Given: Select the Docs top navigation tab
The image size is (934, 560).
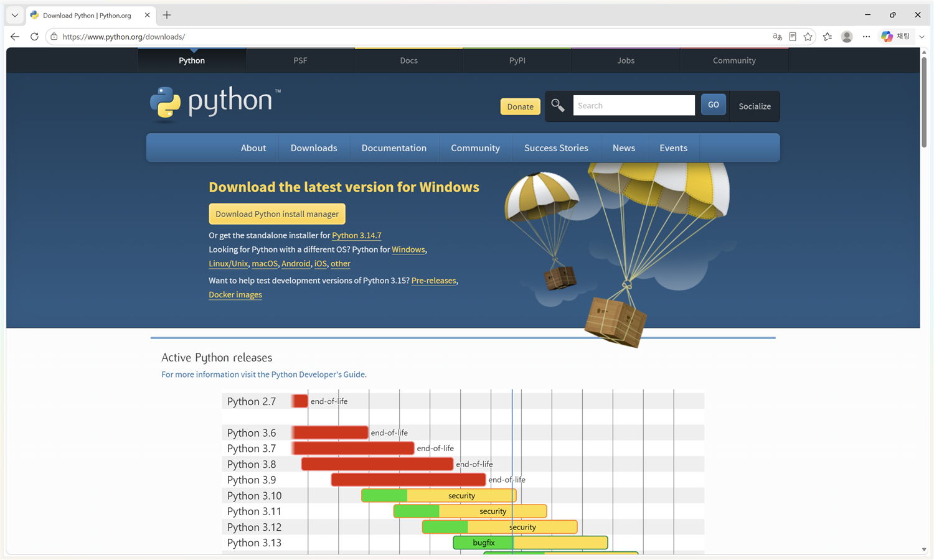Looking at the screenshot, I should pyautogui.click(x=408, y=60).
